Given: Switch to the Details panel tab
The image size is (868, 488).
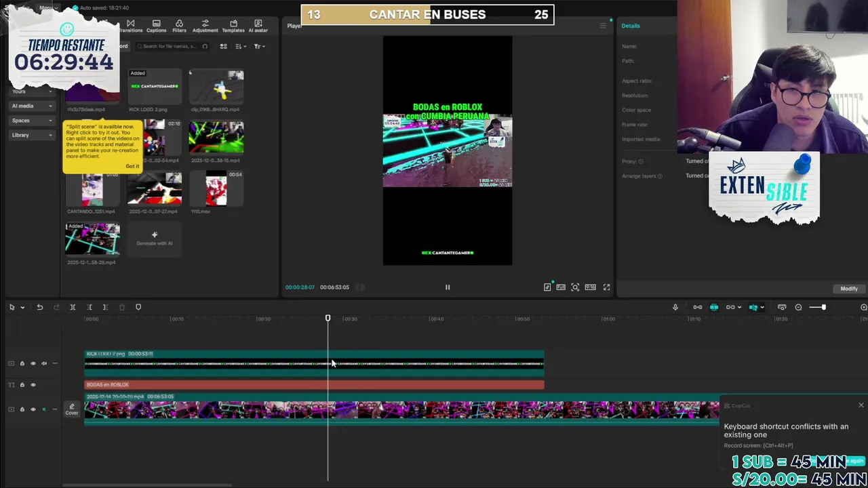Looking at the screenshot, I should click(x=631, y=26).
